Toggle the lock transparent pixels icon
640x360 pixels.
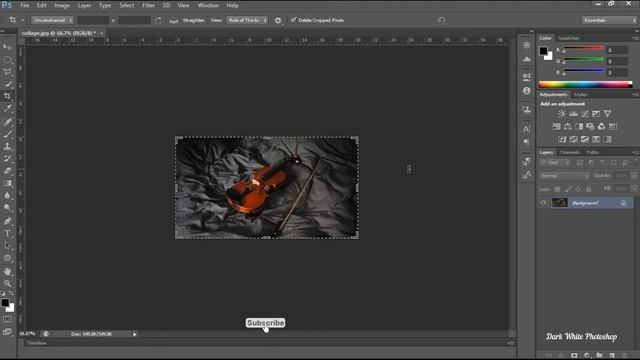point(557,189)
